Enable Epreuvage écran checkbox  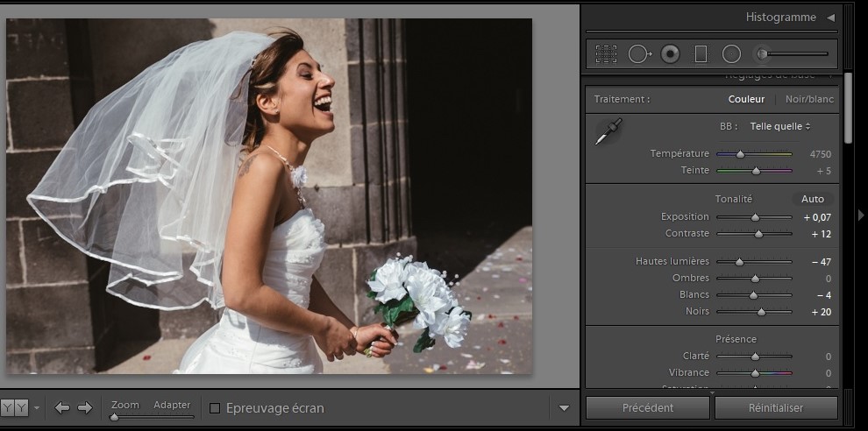point(215,408)
